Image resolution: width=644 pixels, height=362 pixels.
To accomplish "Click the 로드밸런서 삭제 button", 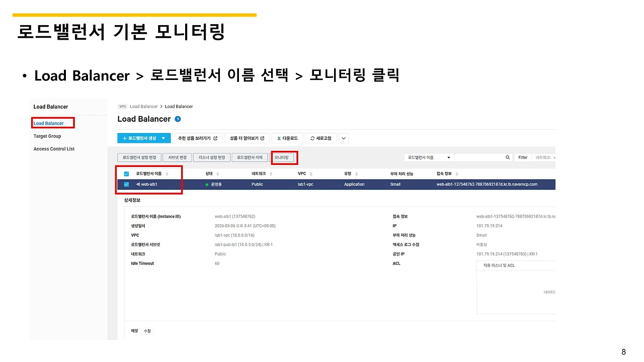I will (x=250, y=157).
